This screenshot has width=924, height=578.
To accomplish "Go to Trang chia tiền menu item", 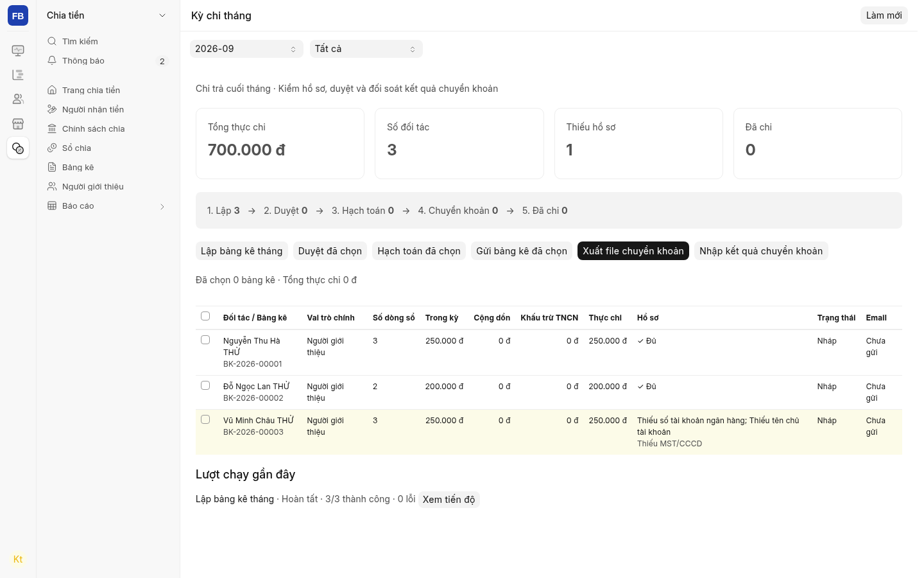I will click(x=108, y=90).
